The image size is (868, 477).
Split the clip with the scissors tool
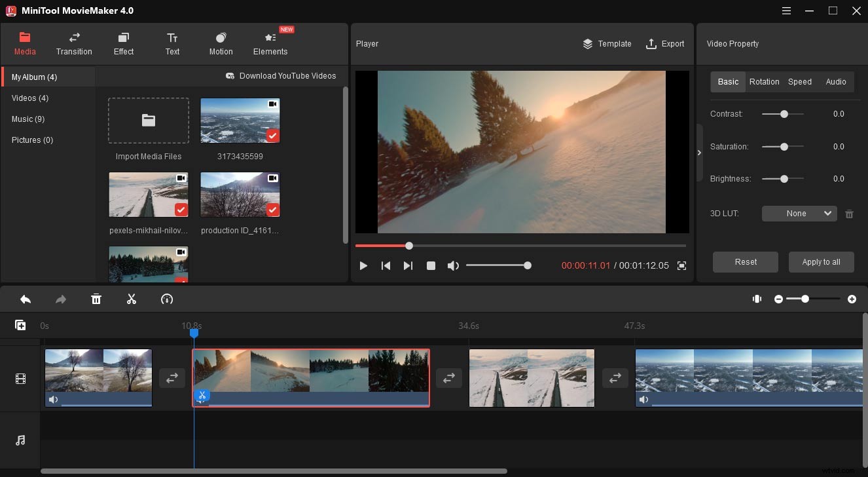point(131,299)
